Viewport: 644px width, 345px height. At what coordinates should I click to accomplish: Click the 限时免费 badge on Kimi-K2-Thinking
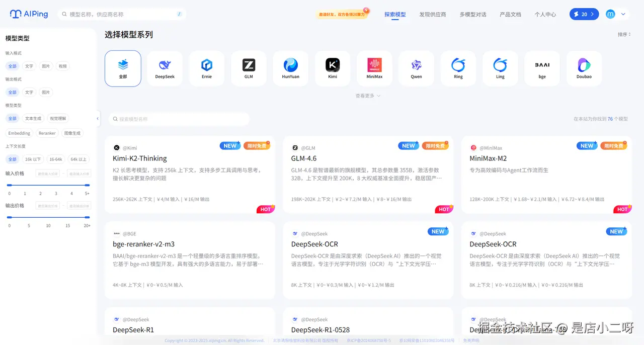[257, 145]
